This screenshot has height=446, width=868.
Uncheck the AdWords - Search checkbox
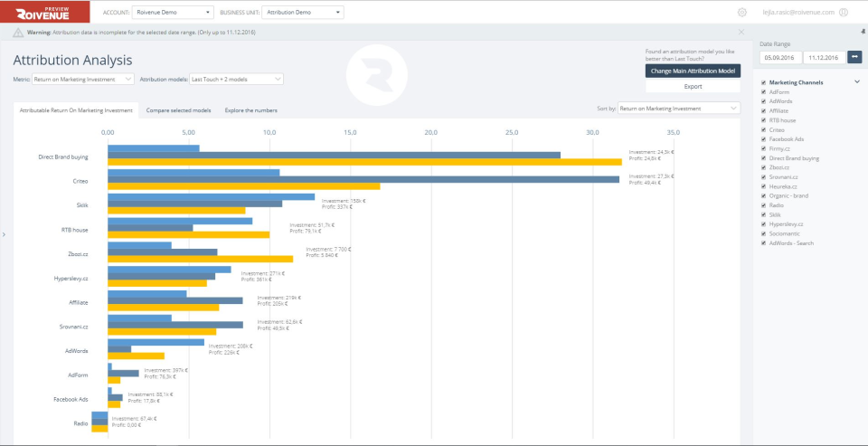[x=764, y=242]
